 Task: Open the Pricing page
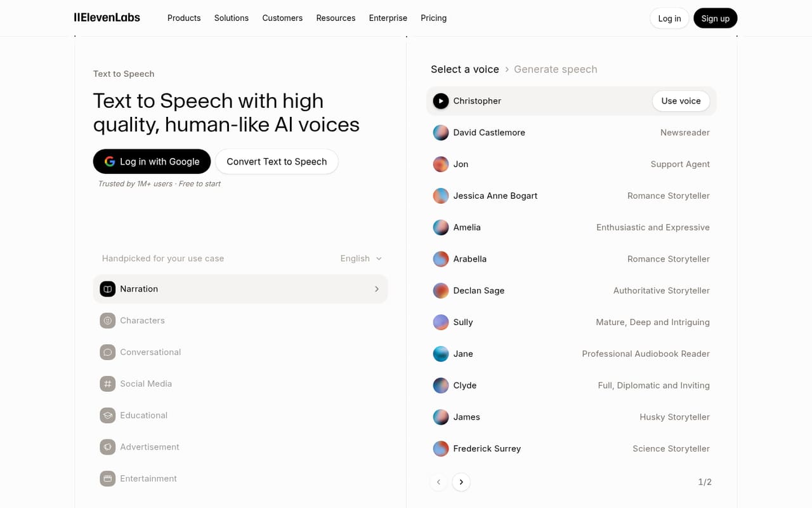pyautogui.click(x=434, y=18)
